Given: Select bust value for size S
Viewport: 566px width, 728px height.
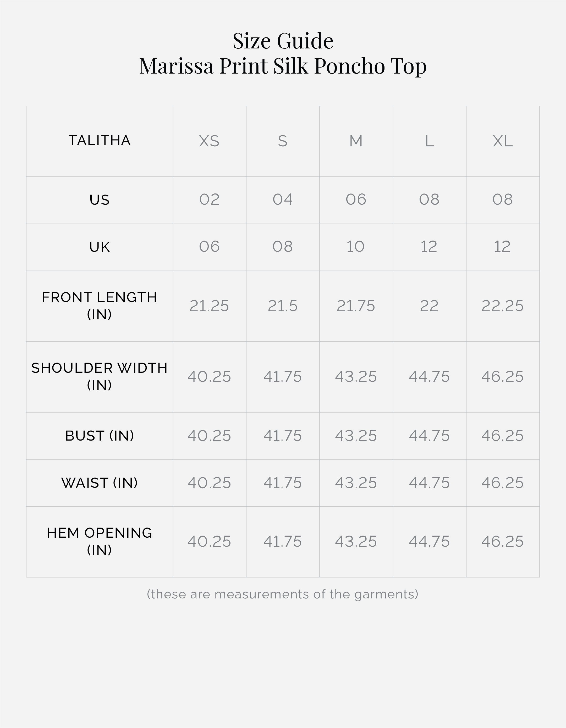Looking at the screenshot, I should pos(283,436).
